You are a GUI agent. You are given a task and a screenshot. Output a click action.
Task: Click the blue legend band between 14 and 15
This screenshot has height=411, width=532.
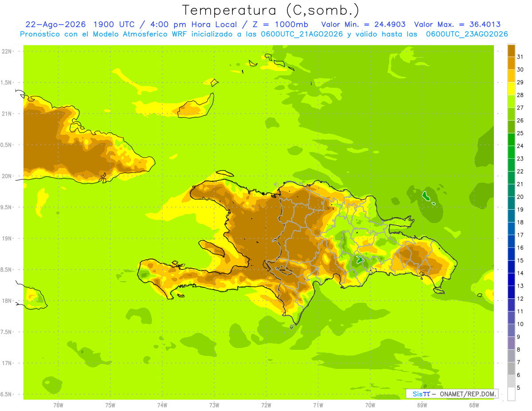(511, 267)
